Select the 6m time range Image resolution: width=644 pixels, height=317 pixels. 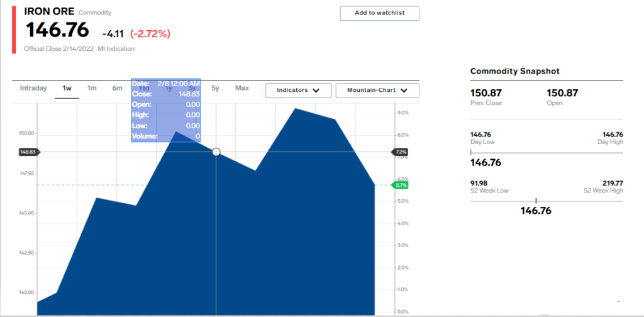click(117, 88)
